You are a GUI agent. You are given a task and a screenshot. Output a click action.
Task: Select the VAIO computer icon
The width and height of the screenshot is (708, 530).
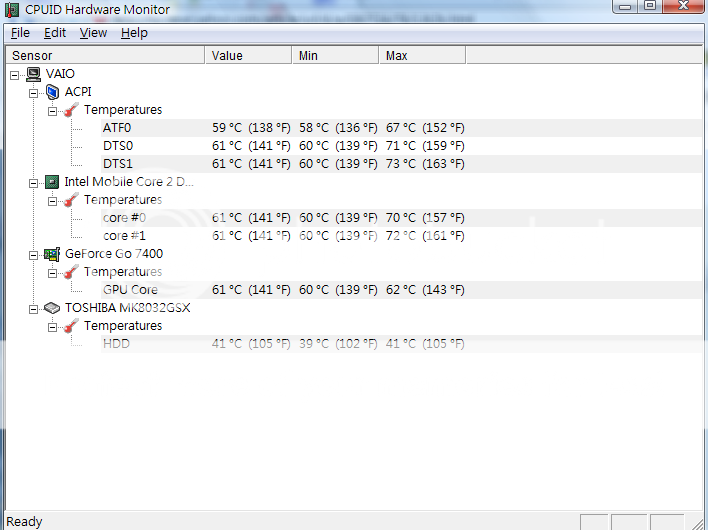[x=33, y=74]
